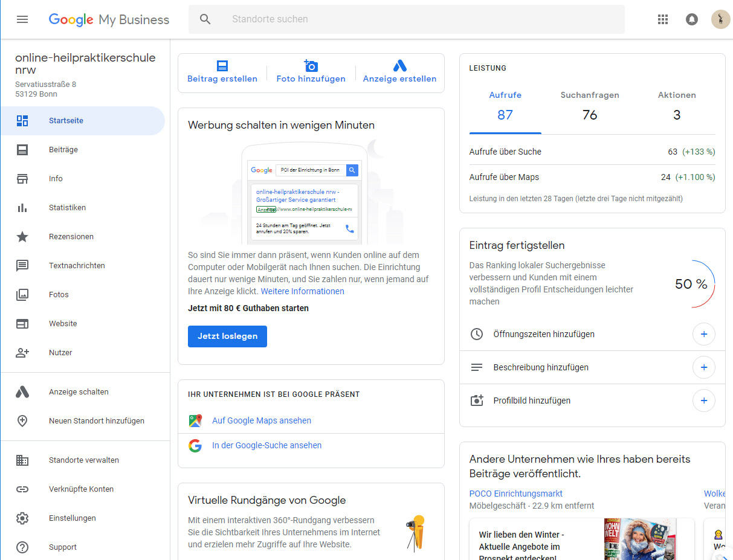Open In der Google-Suche ansehen link
This screenshot has width=733, height=560.
tap(266, 445)
